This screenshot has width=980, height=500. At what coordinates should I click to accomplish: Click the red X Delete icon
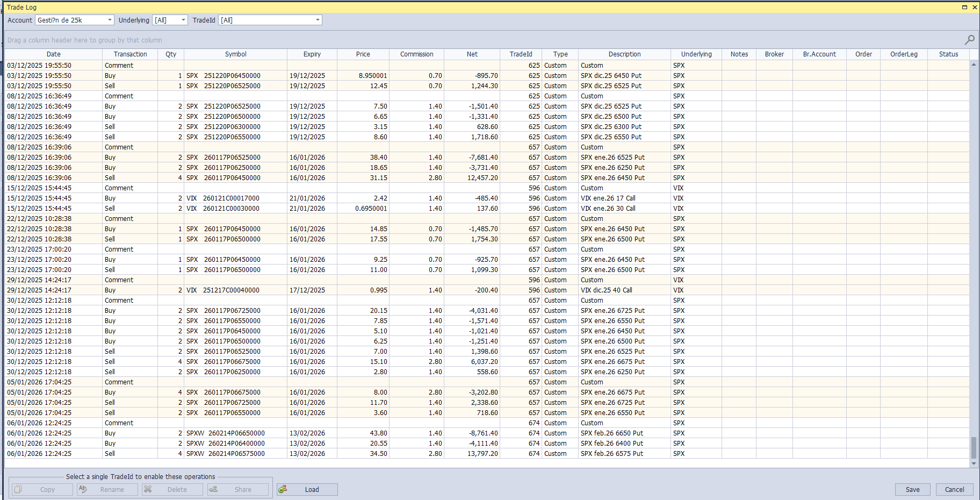pyautogui.click(x=148, y=489)
